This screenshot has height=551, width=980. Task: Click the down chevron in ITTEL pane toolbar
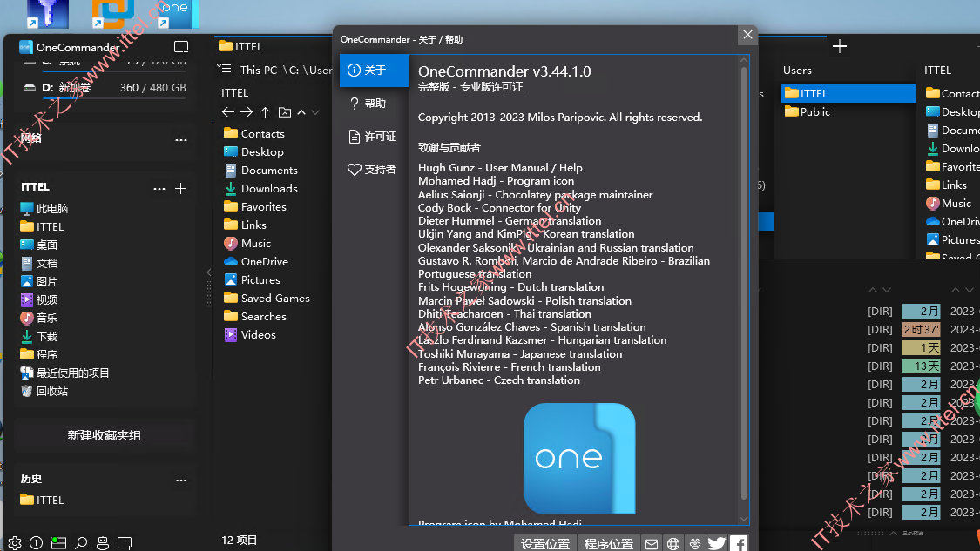tap(315, 112)
